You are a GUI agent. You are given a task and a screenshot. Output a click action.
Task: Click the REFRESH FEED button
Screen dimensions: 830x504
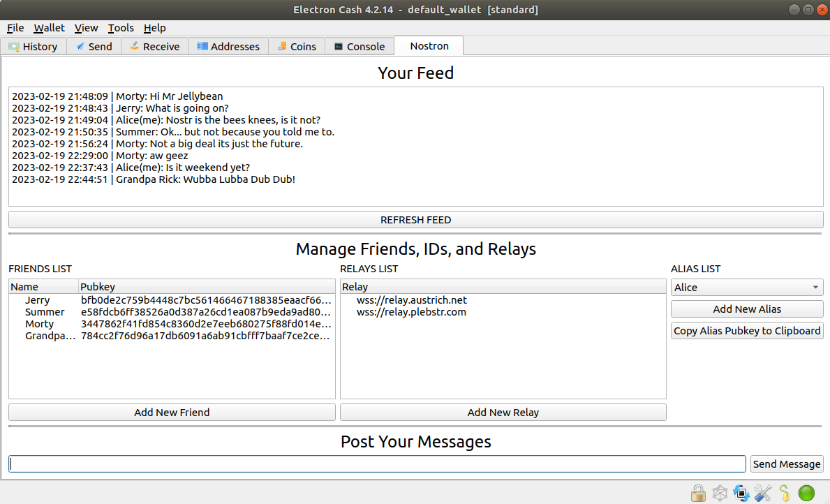pyautogui.click(x=415, y=220)
